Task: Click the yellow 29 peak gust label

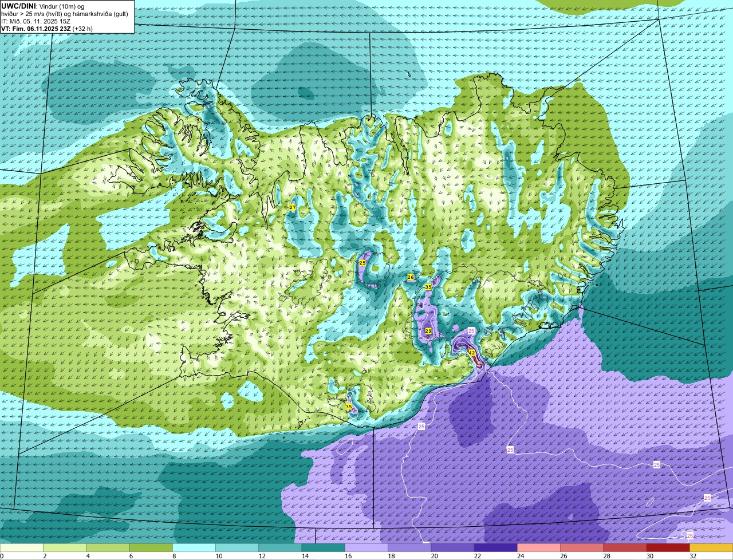Action: coord(428,331)
